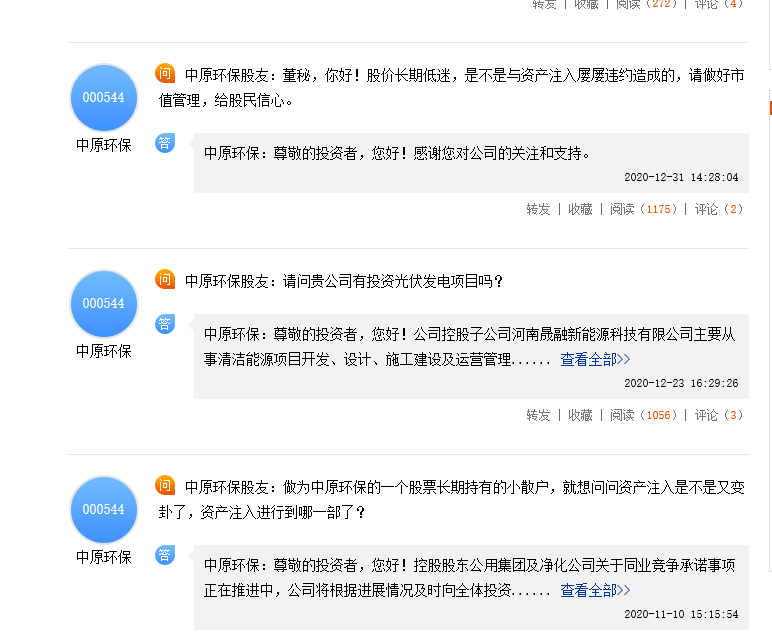This screenshot has width=772, height=632.
Task: Click the orange 问 icon on the asset-injection question
Action: click(165, 486)
